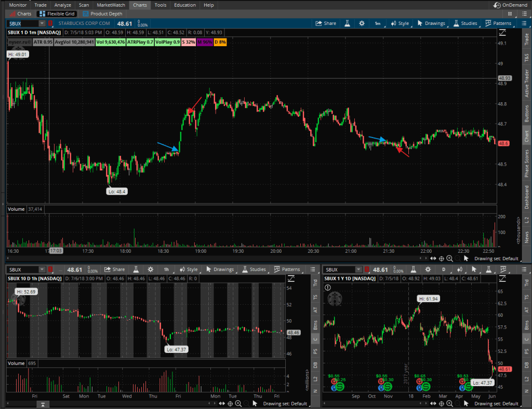Viewport: 532px width, 409px height.
Task: Click the flask icon in main chart toolbar
Action: tap(347, 23)
